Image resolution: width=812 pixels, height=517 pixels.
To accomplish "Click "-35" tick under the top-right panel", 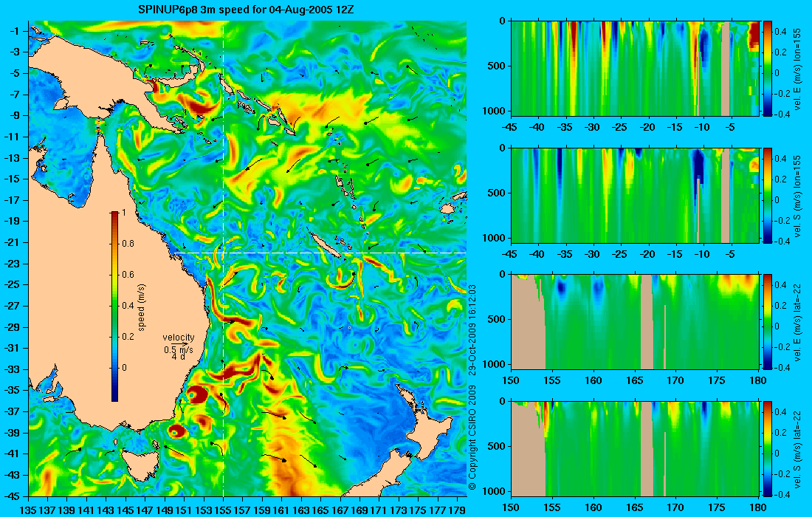I will point(565,128).
